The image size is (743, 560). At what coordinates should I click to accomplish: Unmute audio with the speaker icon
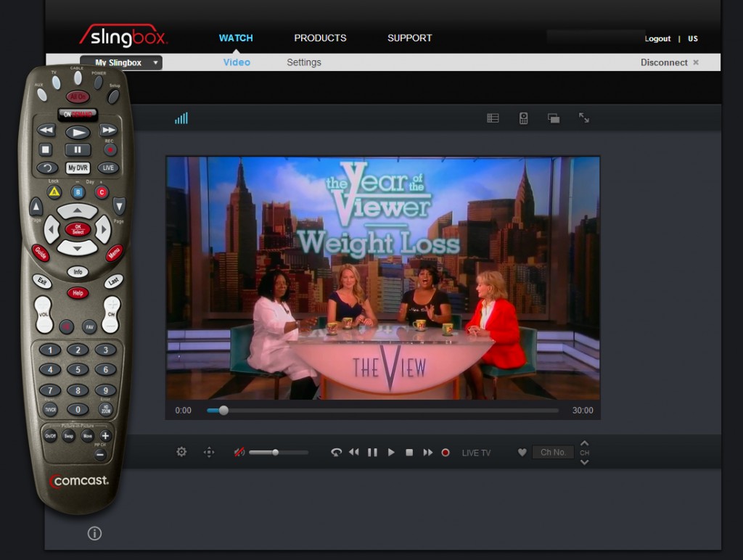[239, 453]
